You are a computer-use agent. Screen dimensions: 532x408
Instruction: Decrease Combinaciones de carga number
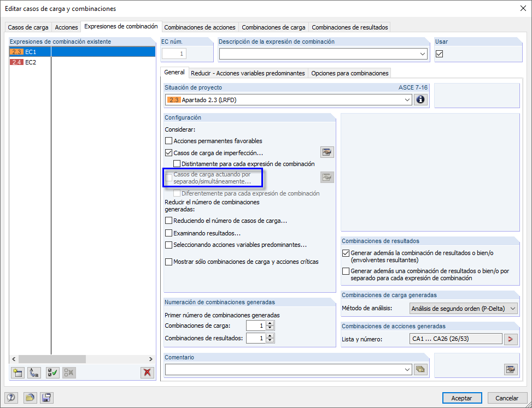pos(270,328)
